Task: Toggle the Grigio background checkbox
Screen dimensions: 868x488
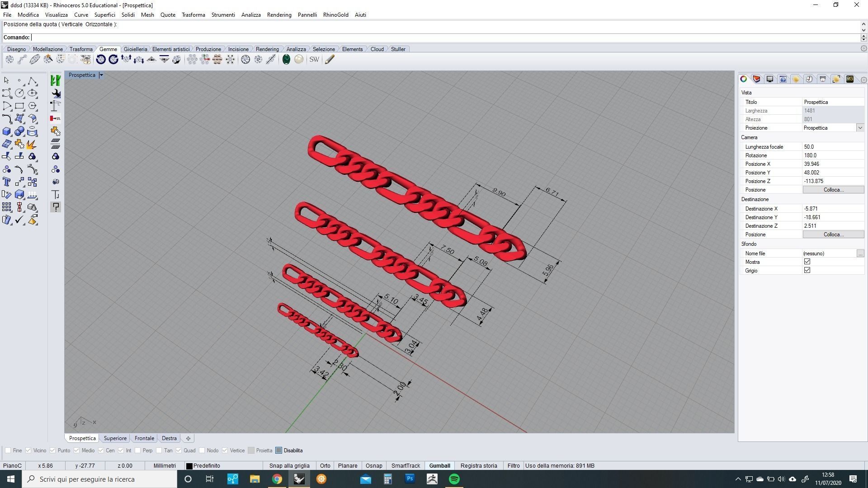Action: (807, 270)
